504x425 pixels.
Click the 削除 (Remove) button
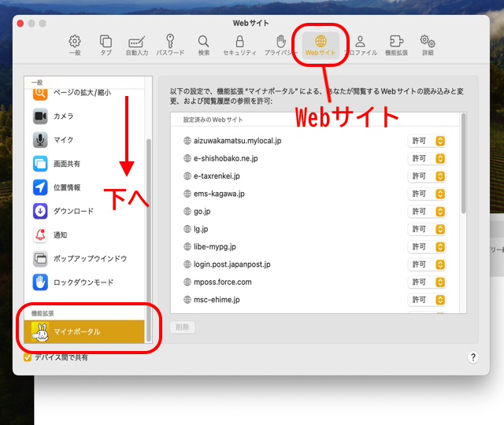point(183,327)
